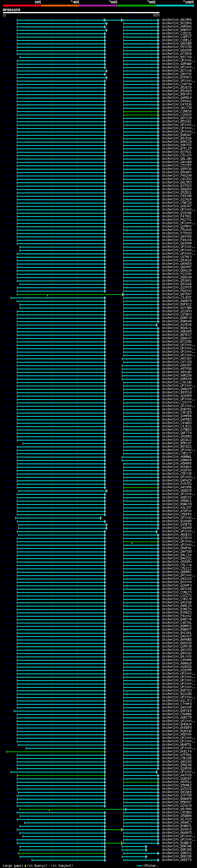This screenshot has width=197, height=868.
Task: Choose hit UniRef100_C1BFS7
Action: tap(176, 37)
